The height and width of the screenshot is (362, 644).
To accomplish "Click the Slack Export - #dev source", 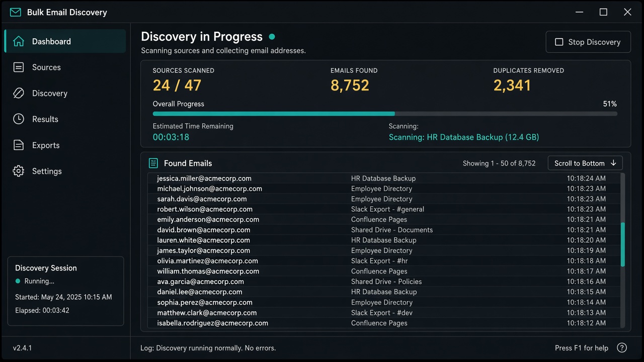I will click(381, 313).
